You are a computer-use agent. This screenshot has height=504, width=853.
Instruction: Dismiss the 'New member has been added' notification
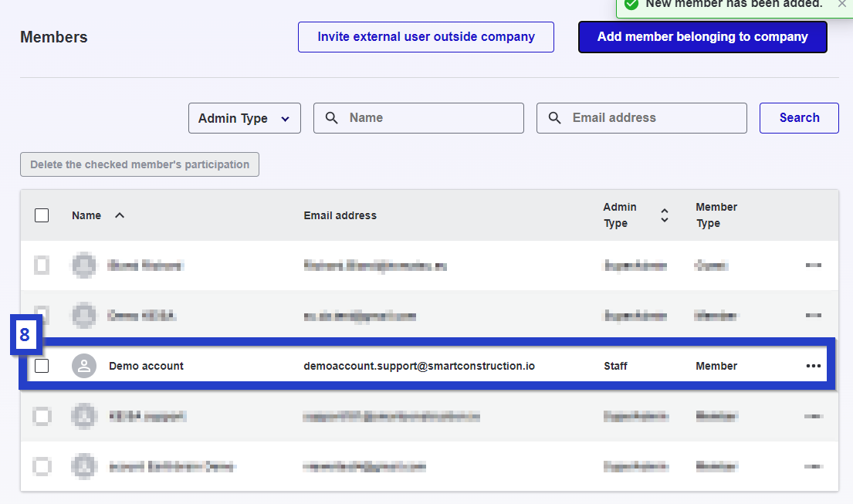[x=841, y=4]
